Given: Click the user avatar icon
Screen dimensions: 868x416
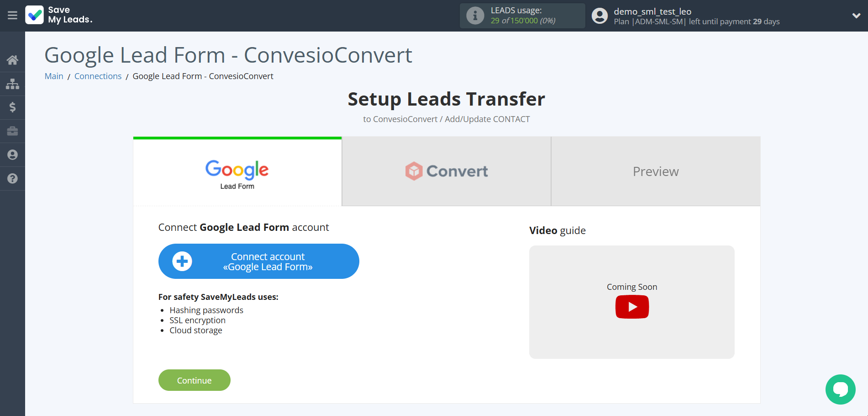Looking at the screenshot, I should 600,16.
